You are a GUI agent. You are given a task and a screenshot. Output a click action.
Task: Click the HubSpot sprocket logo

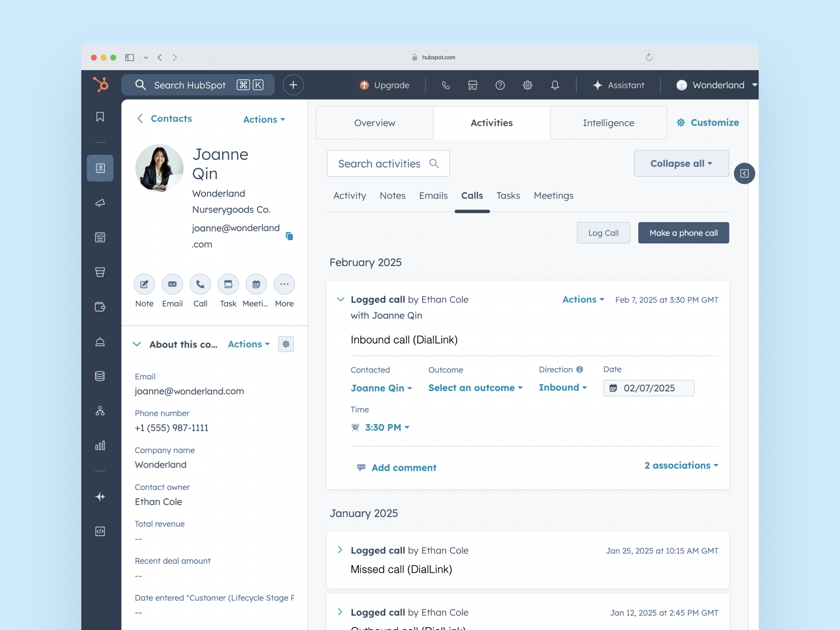[100, 84]
